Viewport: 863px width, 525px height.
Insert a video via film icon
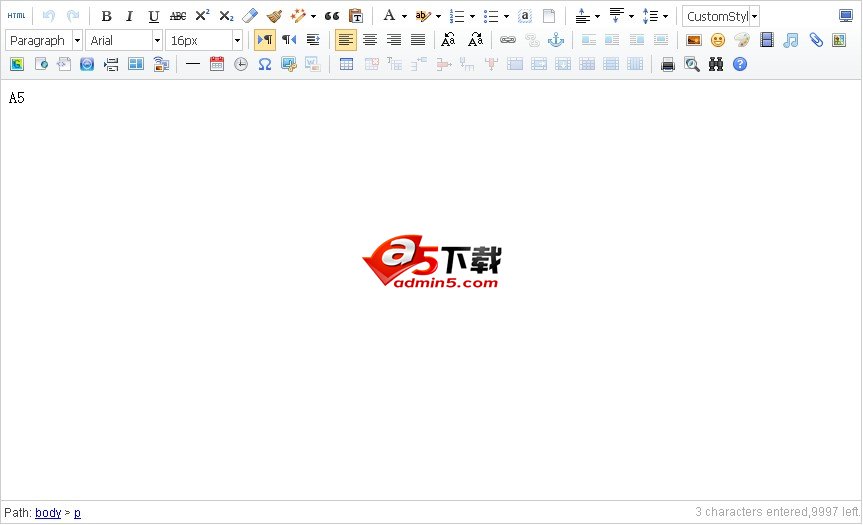tap(767, 40)
